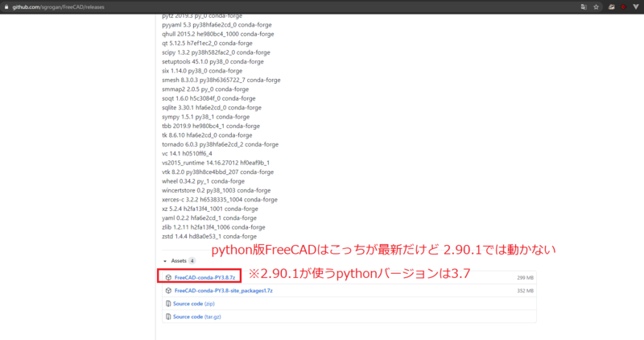Open the red circular extension icon
The image size is (644, 340).
623,7
